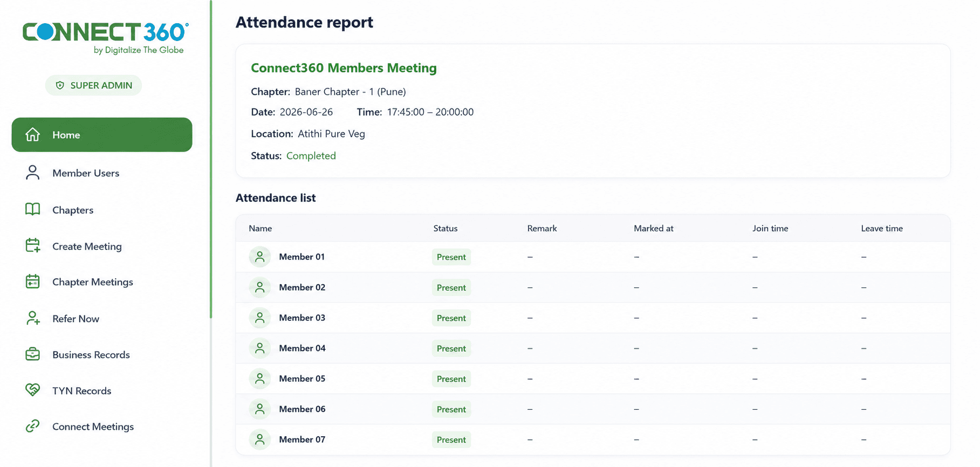Click the Baner Chapter - 1 (Pune) text
This screenshot has height=467, width=980.
pos(351,92)
